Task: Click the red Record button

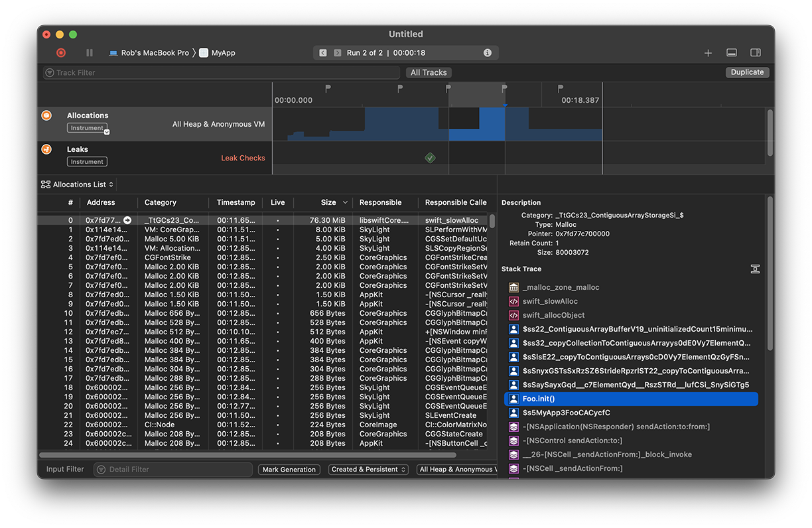Action: pos(61,52)
